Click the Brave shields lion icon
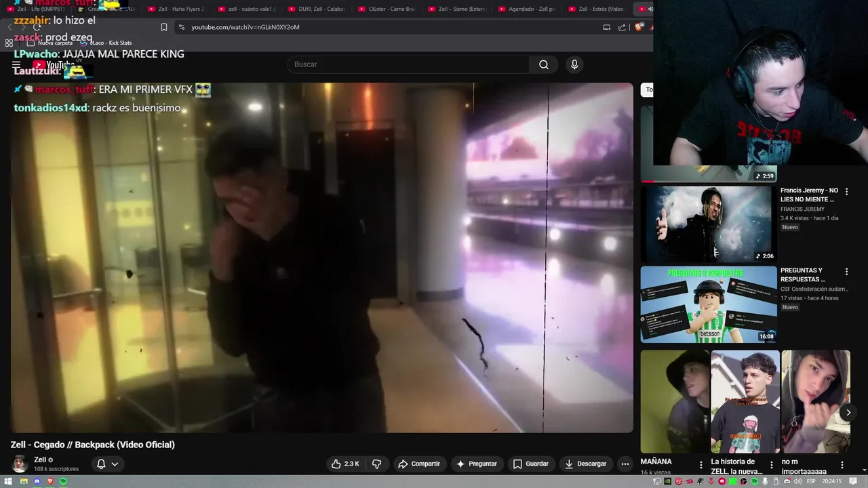The image size is (868, 488). click(x=639, y=27)
